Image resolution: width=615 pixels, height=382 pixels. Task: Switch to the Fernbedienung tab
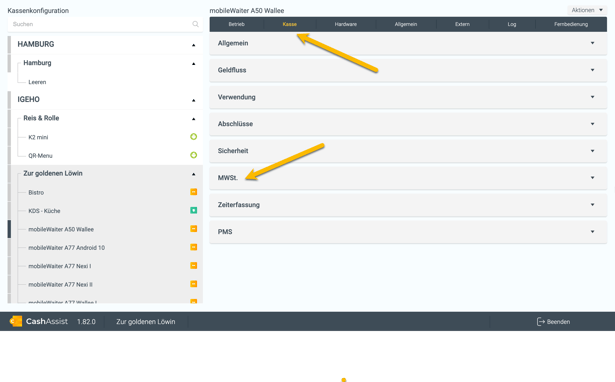(571, 24)
